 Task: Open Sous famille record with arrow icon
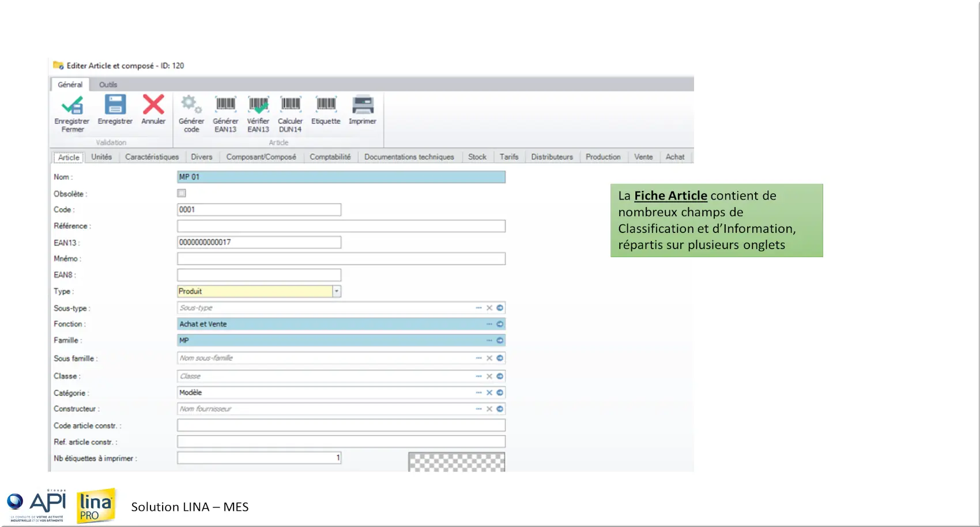[500, 358]
